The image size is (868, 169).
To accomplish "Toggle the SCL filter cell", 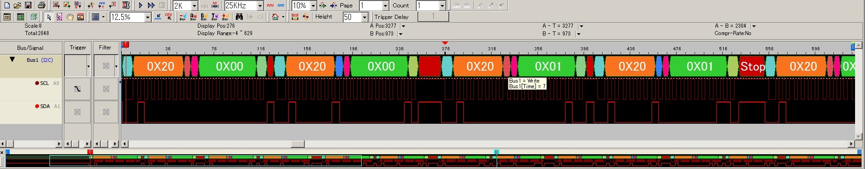I will click(106, 89).
